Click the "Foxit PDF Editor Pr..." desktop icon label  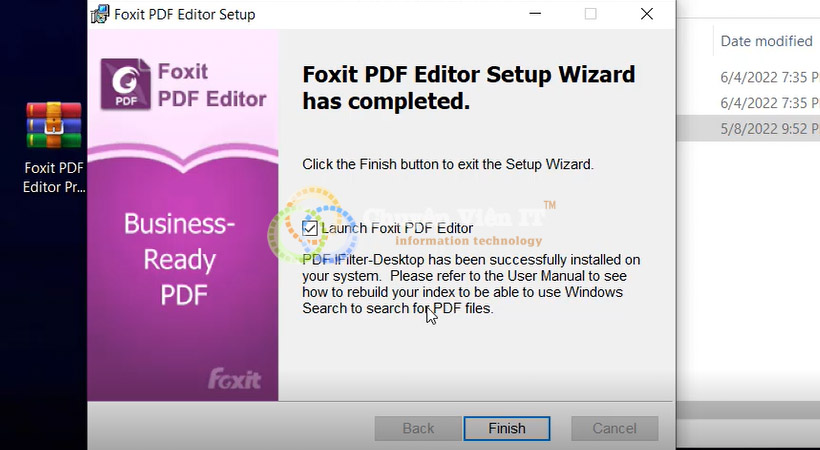click(54, 177)
